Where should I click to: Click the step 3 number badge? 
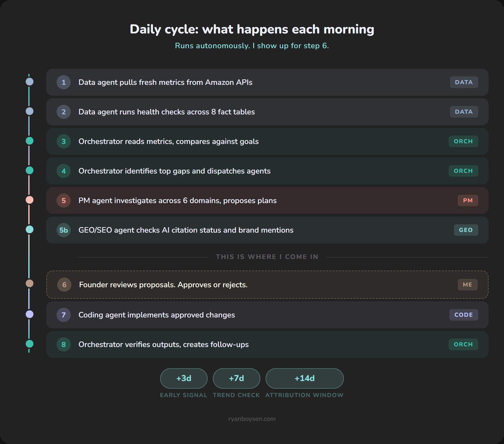click(64, 141)
